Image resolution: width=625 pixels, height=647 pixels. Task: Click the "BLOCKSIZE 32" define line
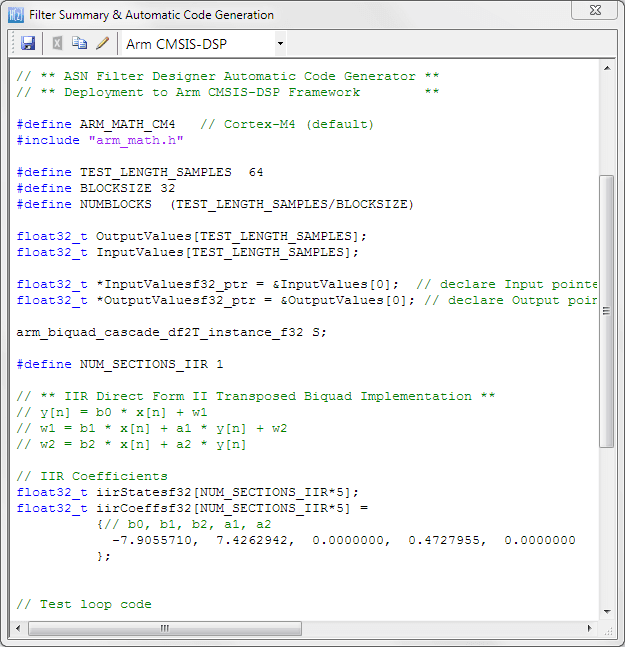click(x=96, y=188)
